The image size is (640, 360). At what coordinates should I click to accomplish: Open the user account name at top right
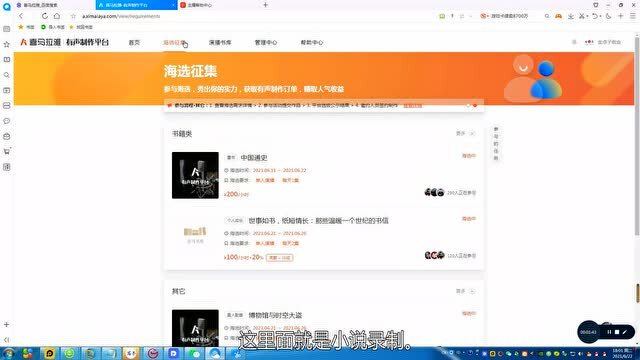609,42
